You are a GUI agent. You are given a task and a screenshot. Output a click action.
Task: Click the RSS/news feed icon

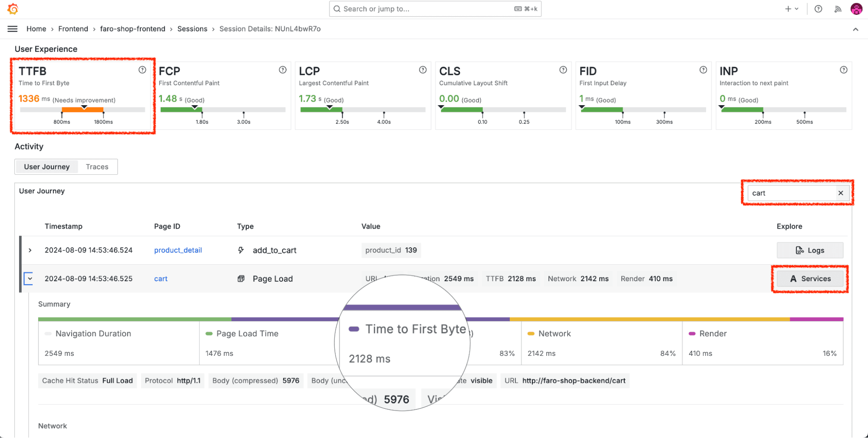point(837,9)
